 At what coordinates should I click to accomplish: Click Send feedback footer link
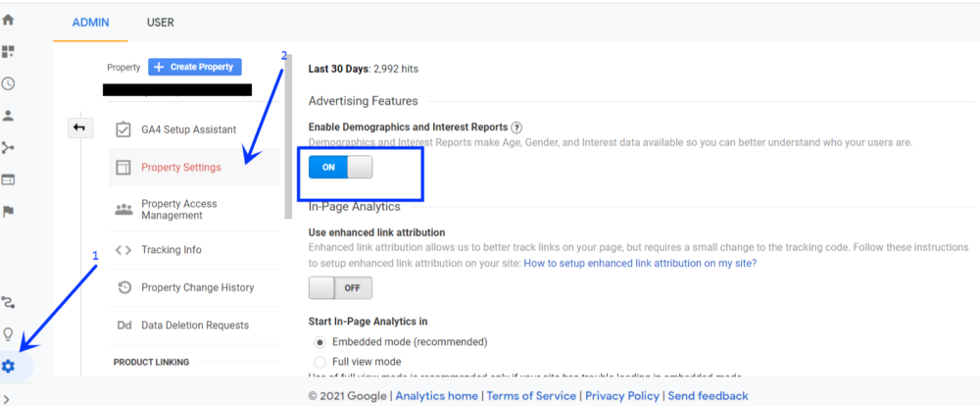(709, 396)
